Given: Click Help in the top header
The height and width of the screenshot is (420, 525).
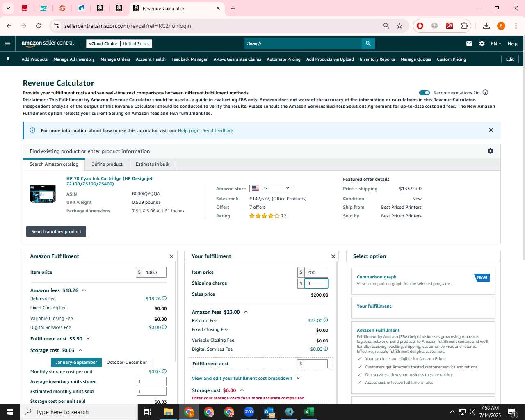Looking at the screenshot, I should [x=512, y=43].
